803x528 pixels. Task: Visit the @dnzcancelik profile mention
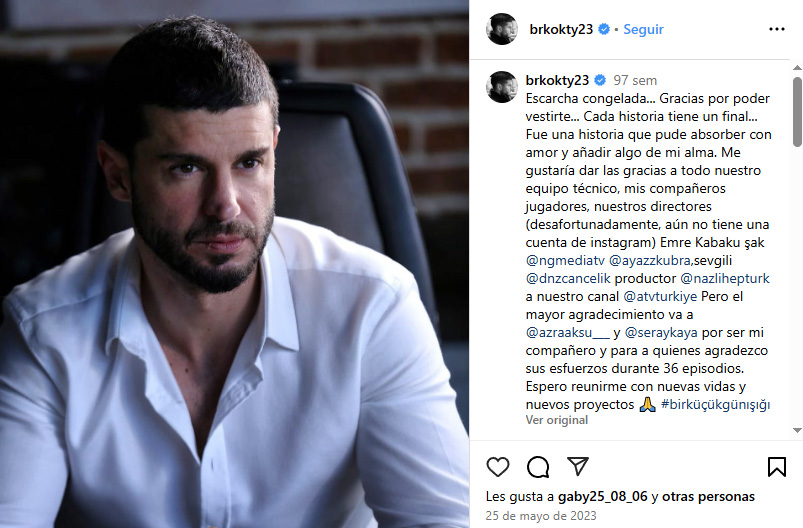click(568, 279)
